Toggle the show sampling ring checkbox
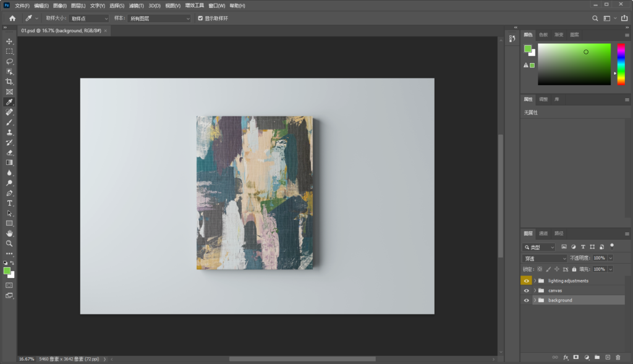 click(200, 18)
